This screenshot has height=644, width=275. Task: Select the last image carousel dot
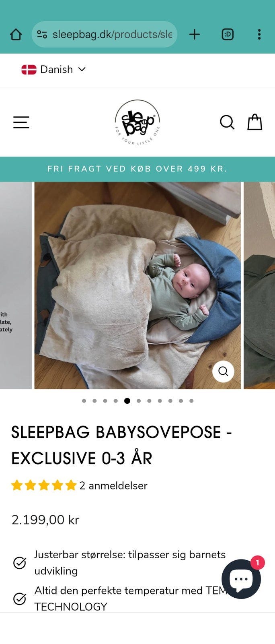pos(191,401)
